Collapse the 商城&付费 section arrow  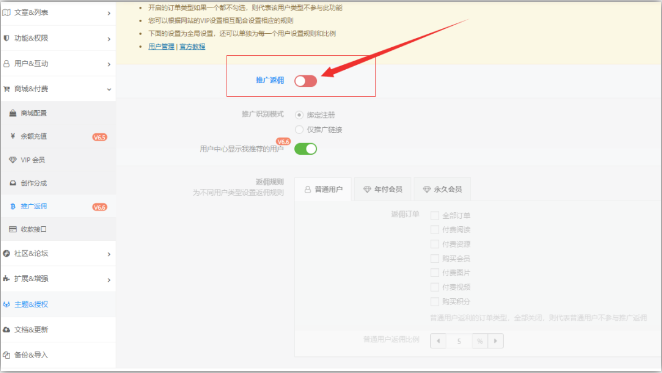[x=109, y=90]
